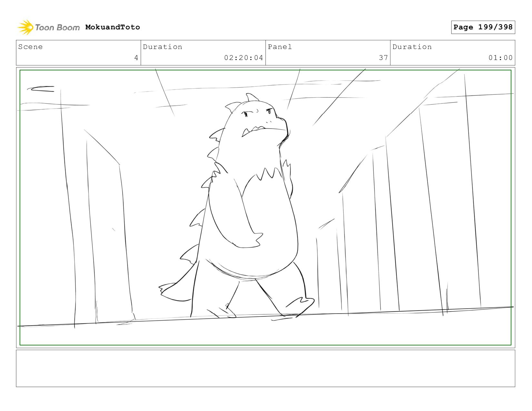The image size is (532, 411).
Task: Click the scene number 4
Action: [x=136, y=58]
